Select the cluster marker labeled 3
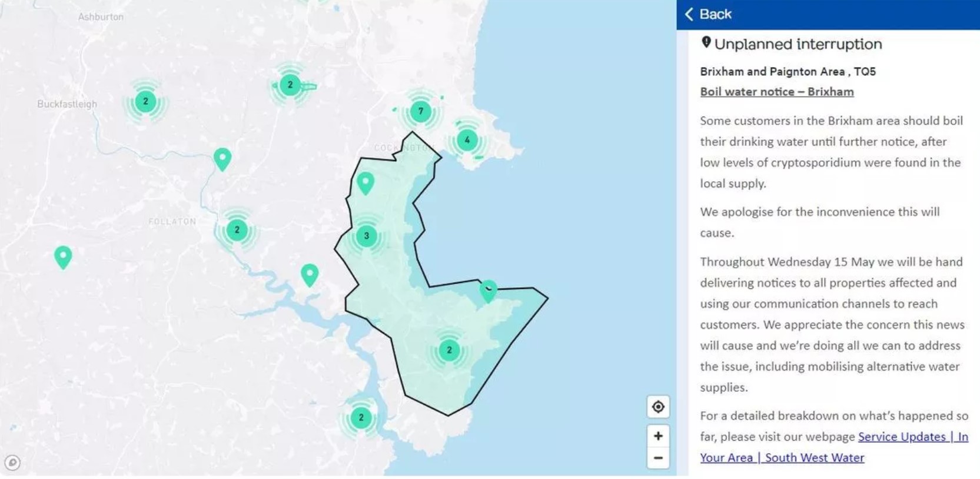980x479 pixels. point(366,236)
